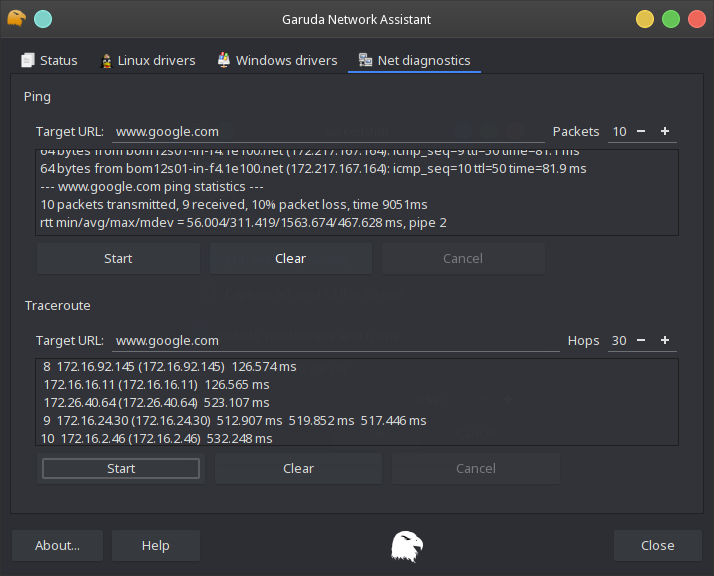The image size is (714, 576).
Task: Clear the ping output
Action: 290,259
